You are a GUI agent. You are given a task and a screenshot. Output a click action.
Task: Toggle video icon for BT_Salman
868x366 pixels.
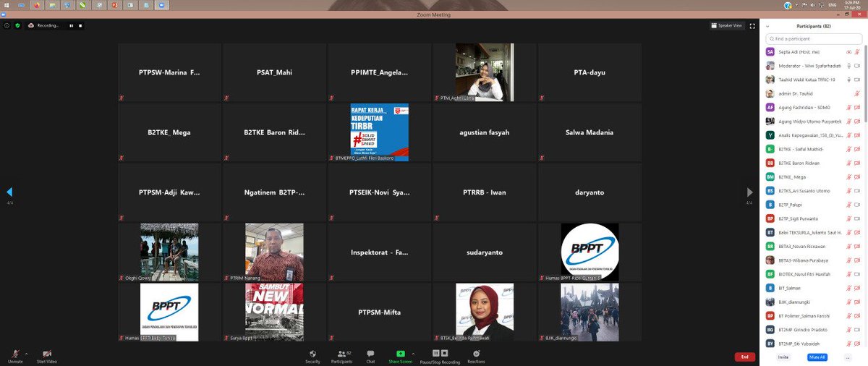[x=857, y=288]
